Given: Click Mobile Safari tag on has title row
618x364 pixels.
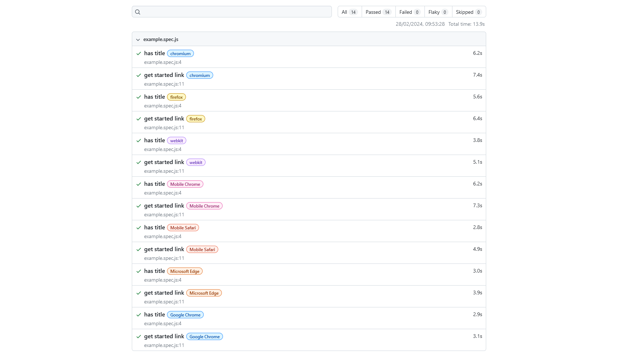Looking at the screenshot, I should [x=183, y=228].
